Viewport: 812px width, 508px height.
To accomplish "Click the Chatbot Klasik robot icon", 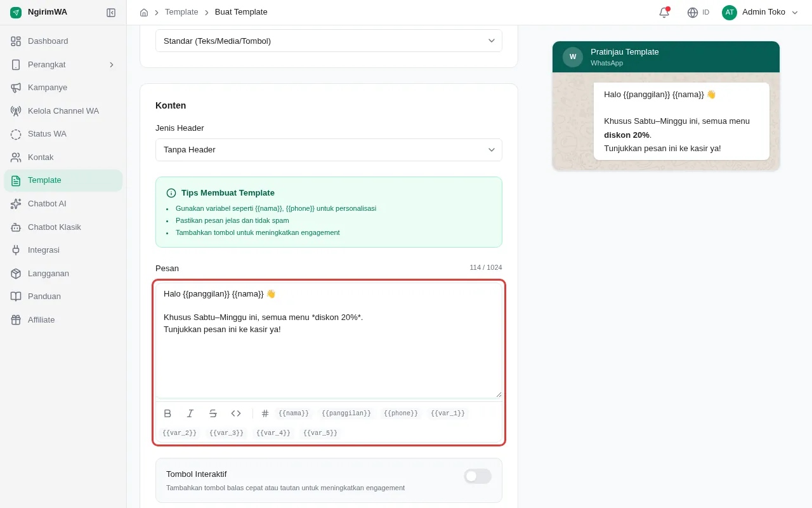I will [16, 227].
